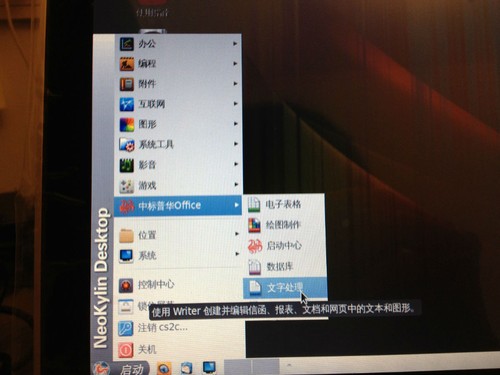Open the 启动中心 start center icon

click(255, 246)
